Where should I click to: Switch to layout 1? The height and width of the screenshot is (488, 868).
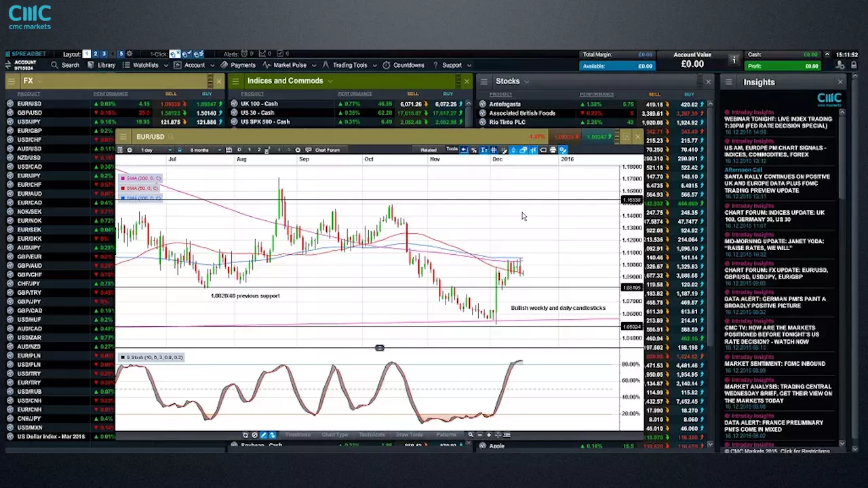click(x=86, y=54)
